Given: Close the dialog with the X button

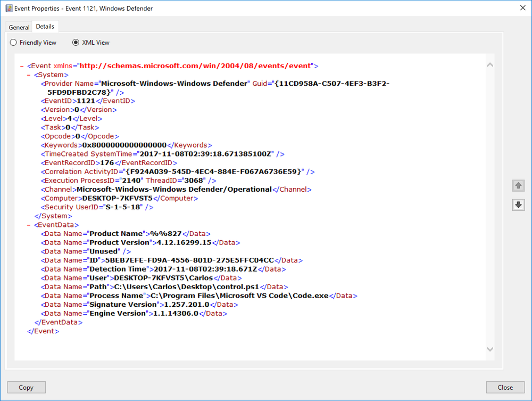Looking at the screenshot, I should point(523,8).
